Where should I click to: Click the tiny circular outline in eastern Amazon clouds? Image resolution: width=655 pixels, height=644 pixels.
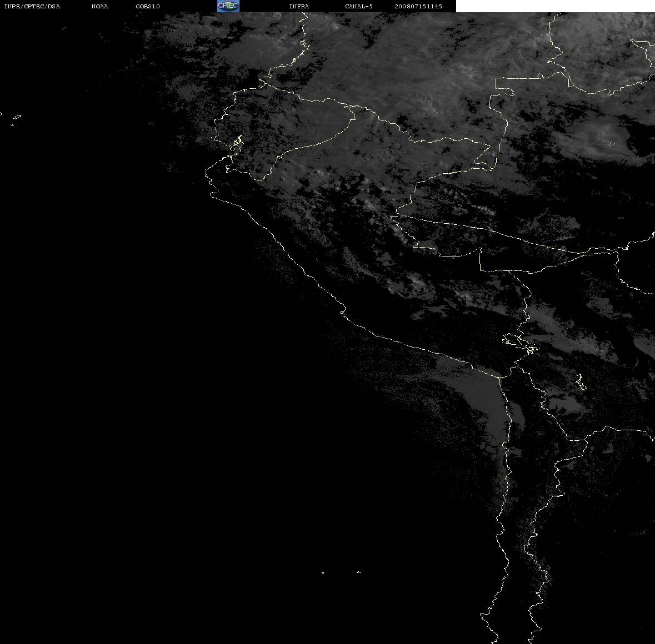(x=612, y=144)
